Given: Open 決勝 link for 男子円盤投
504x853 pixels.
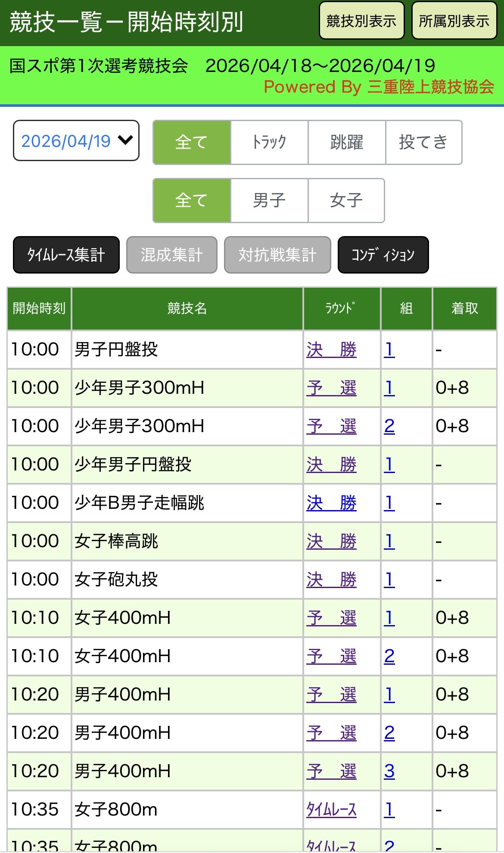Looking at the screenshot, I should pos(331,349).
